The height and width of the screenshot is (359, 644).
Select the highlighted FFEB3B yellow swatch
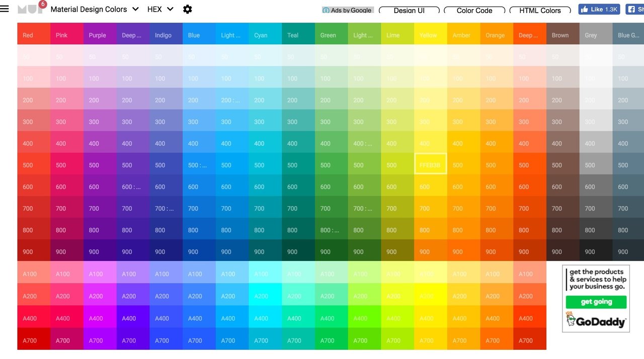[430, 164]
